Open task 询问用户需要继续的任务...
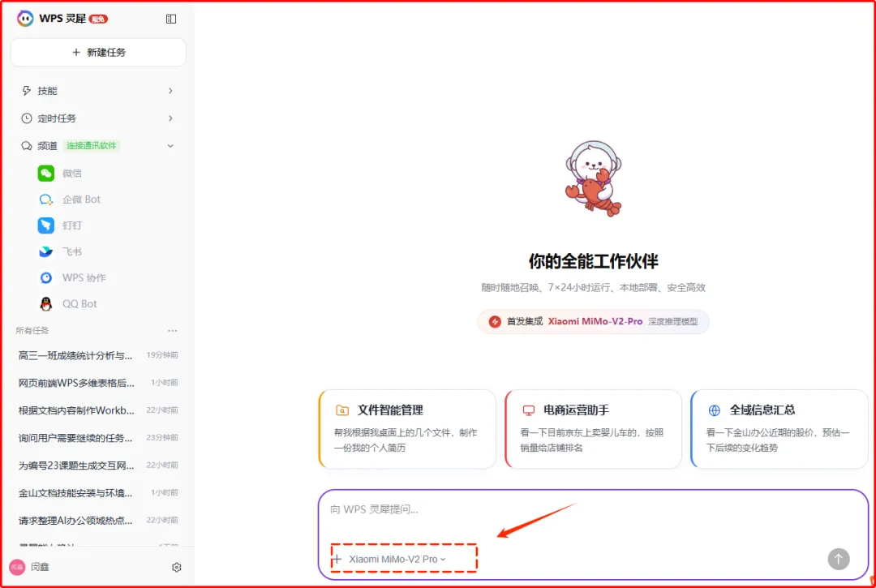The image size is (876, 588). (x=98, y=437)
